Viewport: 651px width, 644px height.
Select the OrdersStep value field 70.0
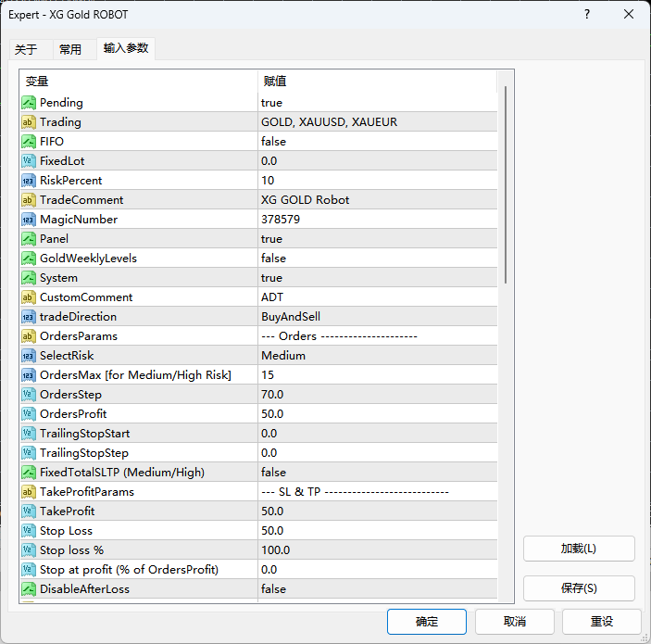(377, 395)
